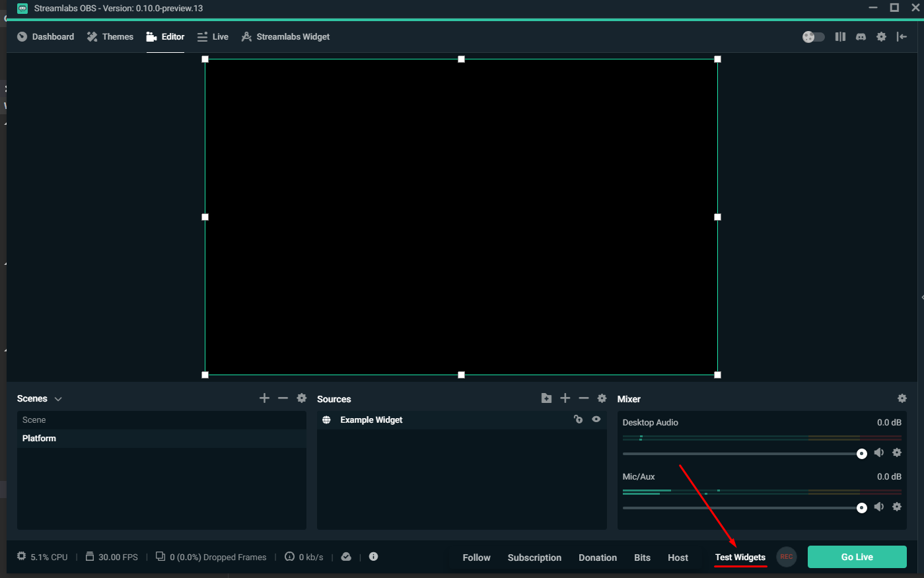The height and width of the screenshot is (578, 924).
Task: Click the bandwidth kb/s icon
Action: click(289, 556)
